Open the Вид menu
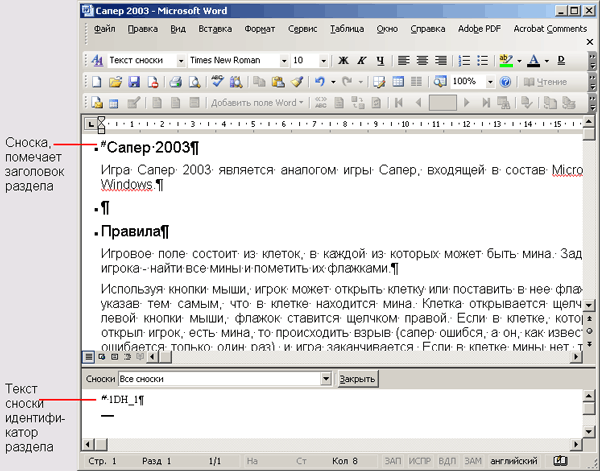This screenshot has height=471, width=600. point(178,29)
